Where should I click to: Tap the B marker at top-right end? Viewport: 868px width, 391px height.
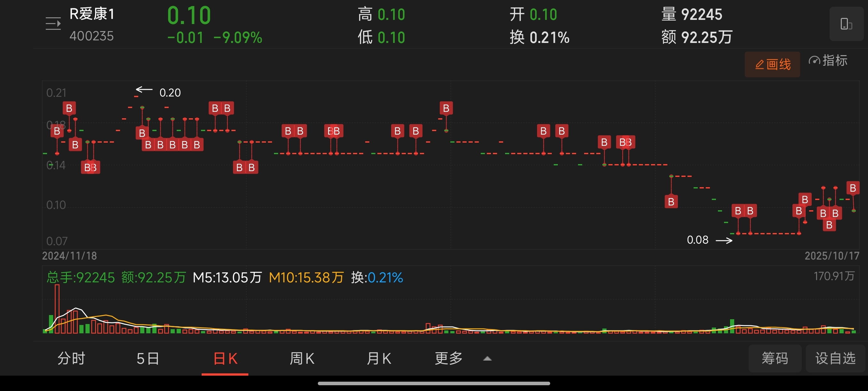[853, 188]
